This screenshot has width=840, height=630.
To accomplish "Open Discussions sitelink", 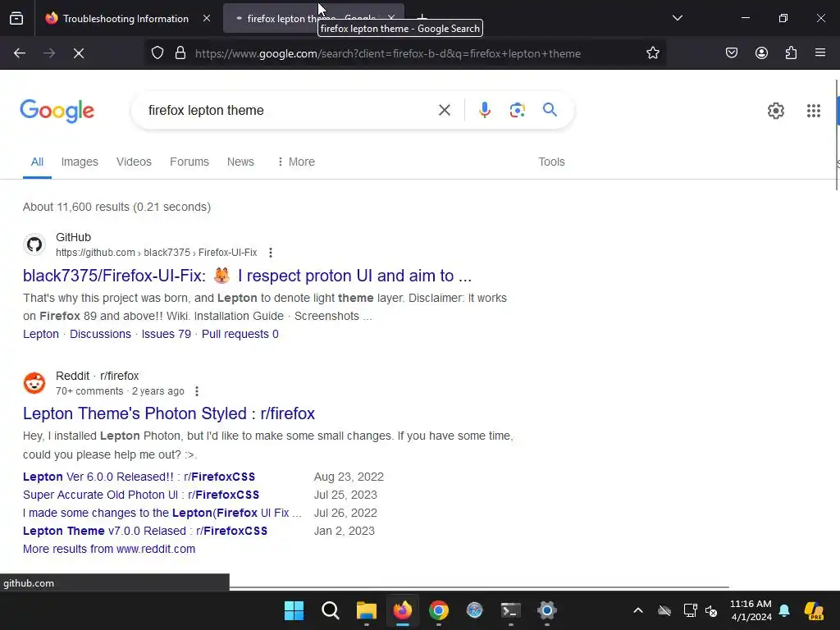I will coord(100,335).
